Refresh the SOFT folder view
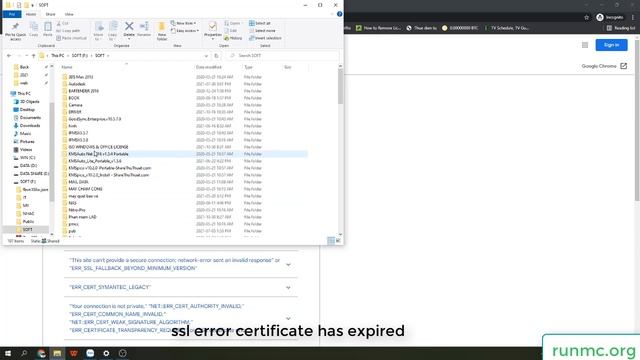Viewport: 640px width, 360px height. click(216, 56)
